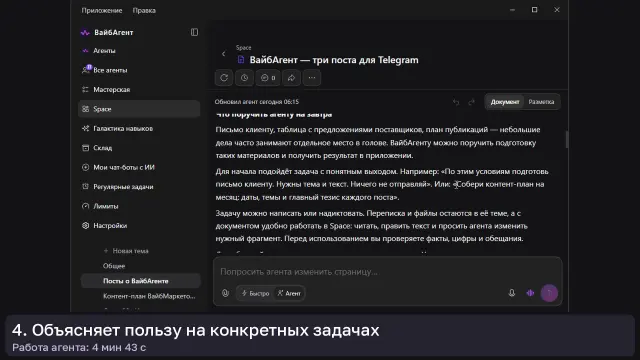The image size is (640, 360).
Task: Share the document via share icon
Action: coord(291,78)
